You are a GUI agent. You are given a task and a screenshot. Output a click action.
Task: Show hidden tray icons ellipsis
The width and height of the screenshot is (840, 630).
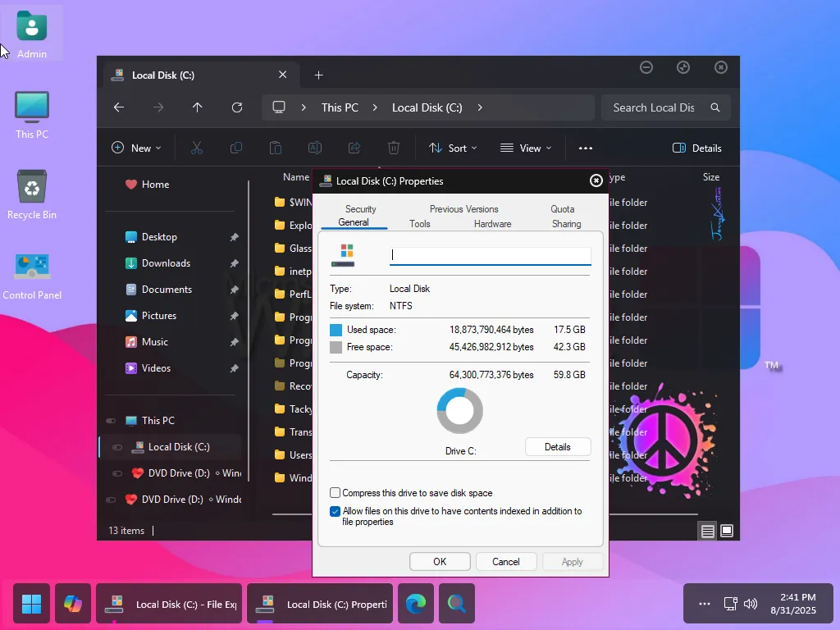click(705, 604)
